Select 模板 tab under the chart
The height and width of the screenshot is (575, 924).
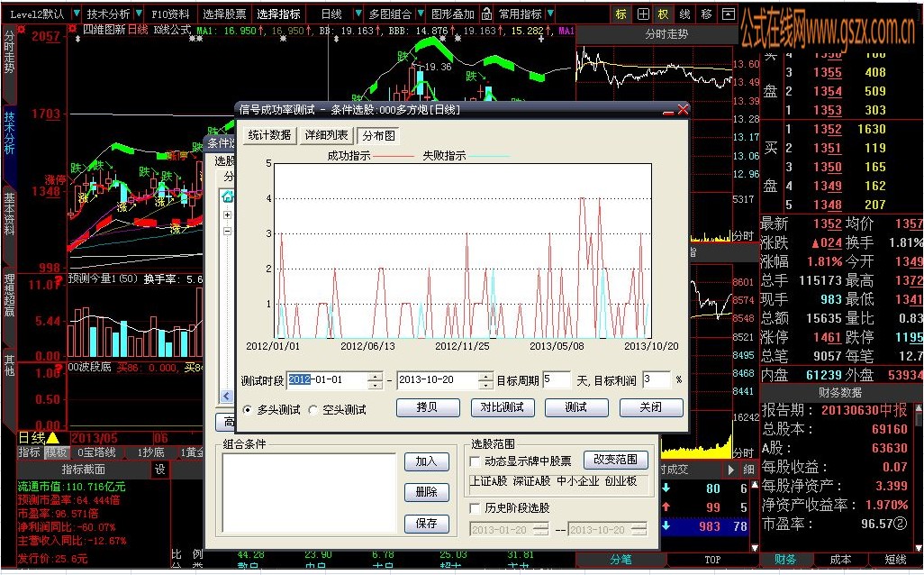57,452
